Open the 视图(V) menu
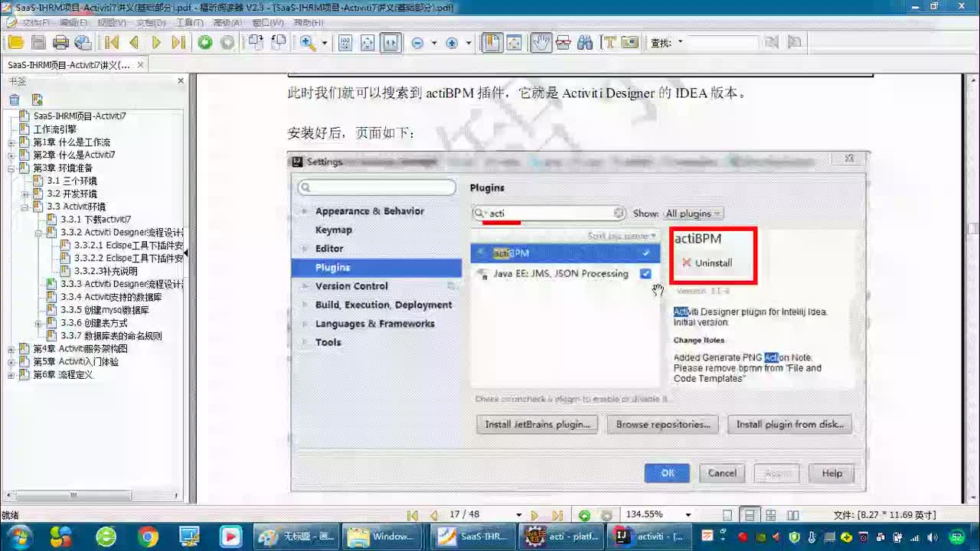 pos(112,23)
